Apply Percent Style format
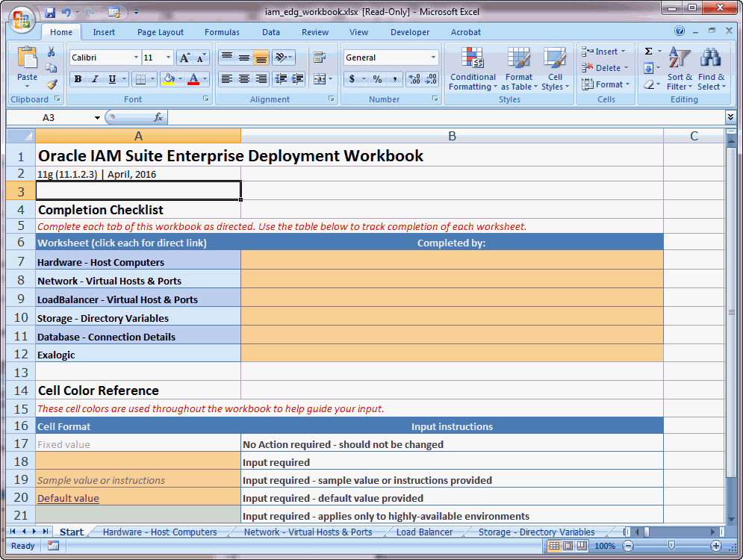743x560 pixels. (377, 79)
